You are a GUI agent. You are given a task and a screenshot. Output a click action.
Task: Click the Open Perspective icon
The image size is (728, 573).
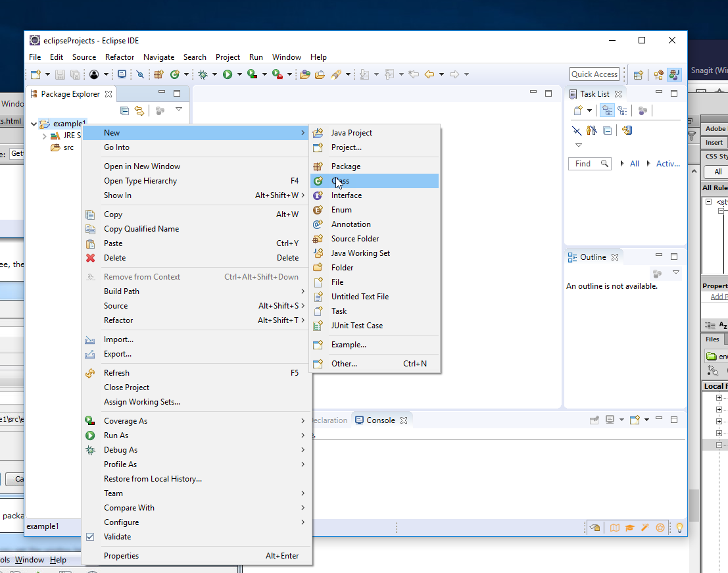point(639,75)
